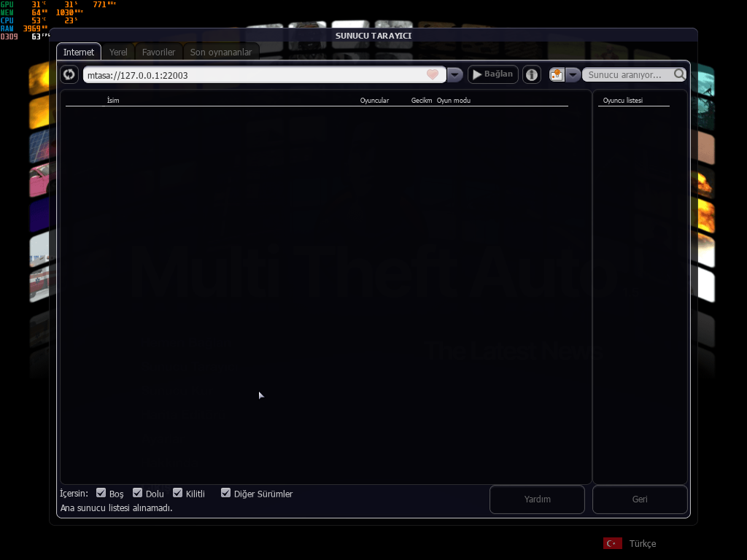Sort servers by İsim column
The width and height of the screenshot is (747, 560).
click(113, 101)
